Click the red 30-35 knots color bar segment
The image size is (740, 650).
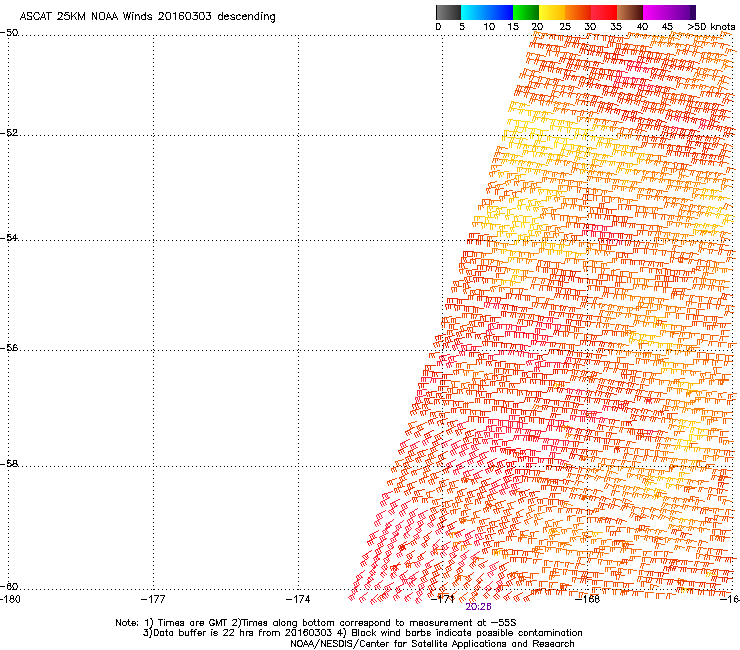pyautogui.click(x=604, y=12)
